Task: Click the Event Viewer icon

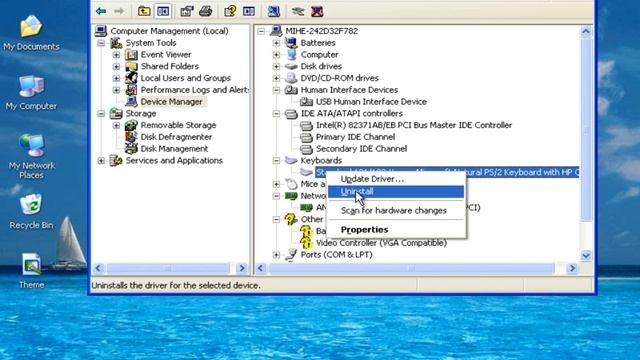Action: tap(131, 54)
